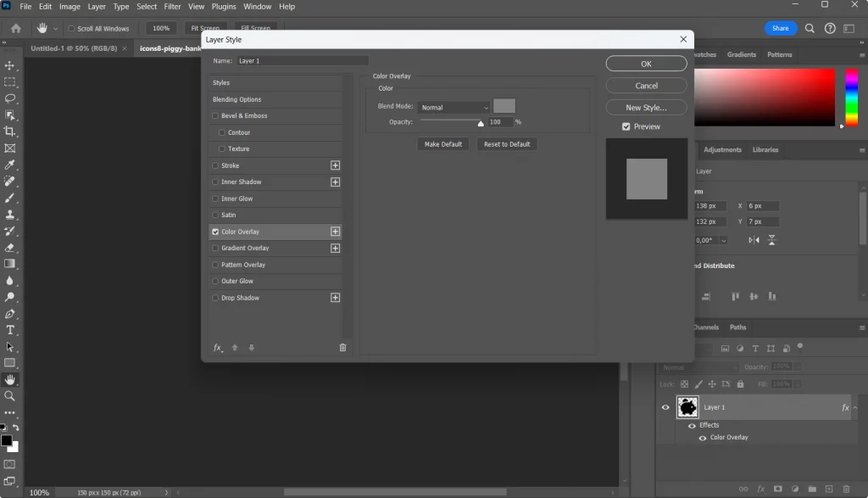Image resolution: width=868 pixels, height=498 pixels.
Task: Select the Crop tool
Action: coord(10,131)
